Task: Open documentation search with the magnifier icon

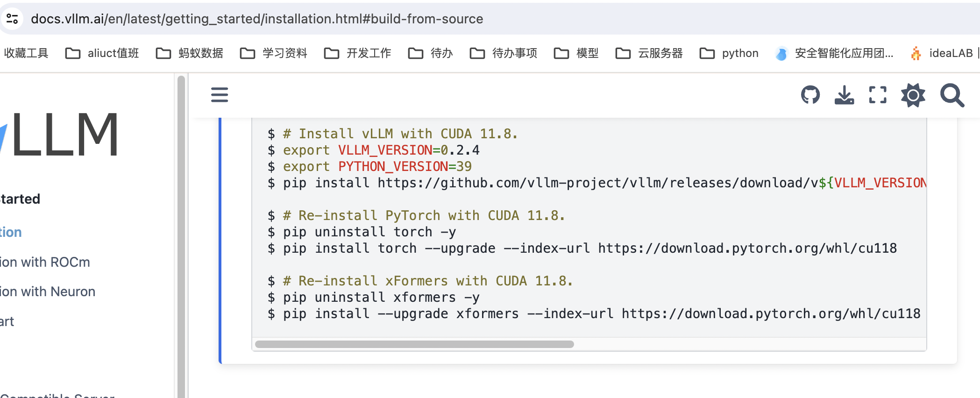Action: (952, 95)
